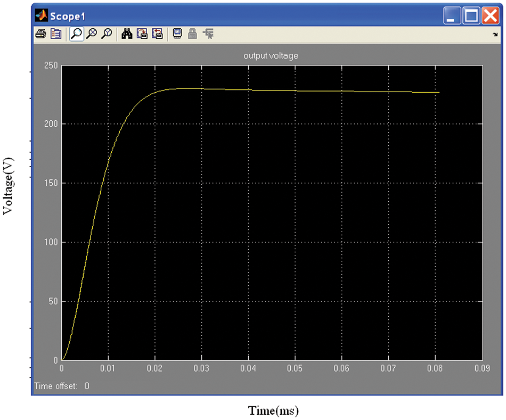Save current axes settings

(142, 35)
